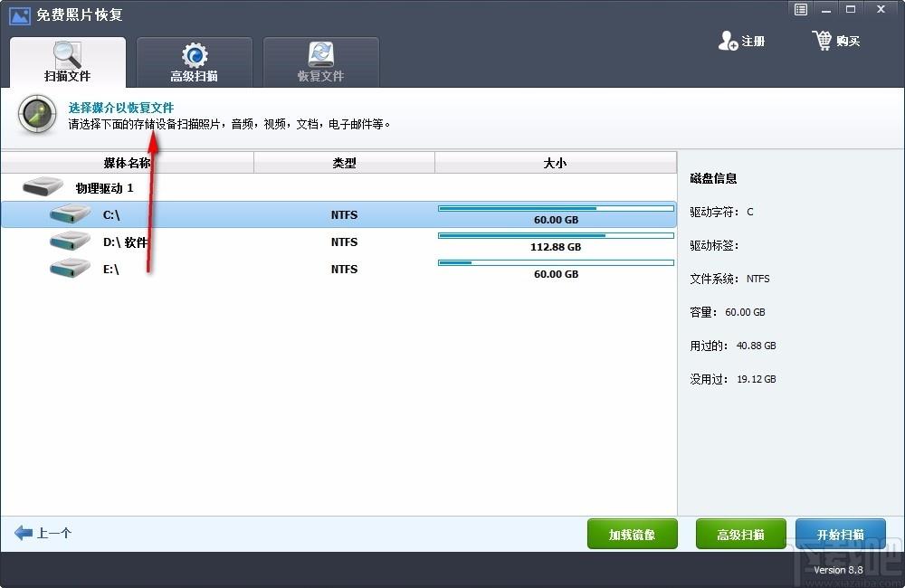The width and height of the screenshot is (905, 588).
Task: Open the 高级扫描 tab
Action: click(x=194, y=62)
